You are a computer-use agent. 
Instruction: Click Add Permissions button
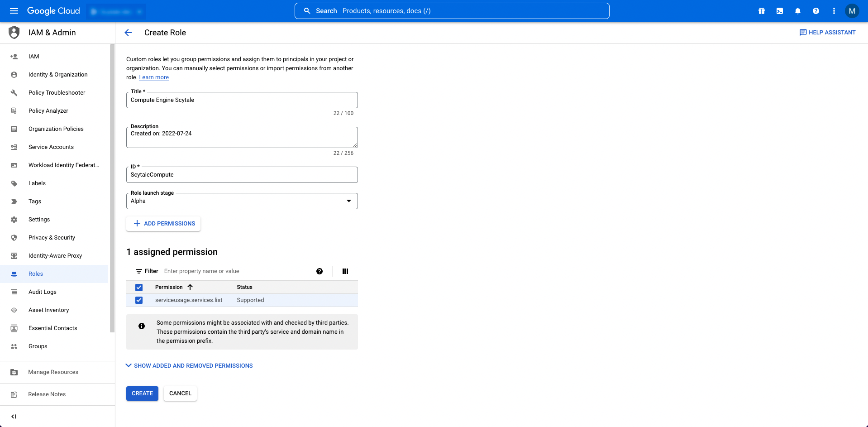(163, 224)
